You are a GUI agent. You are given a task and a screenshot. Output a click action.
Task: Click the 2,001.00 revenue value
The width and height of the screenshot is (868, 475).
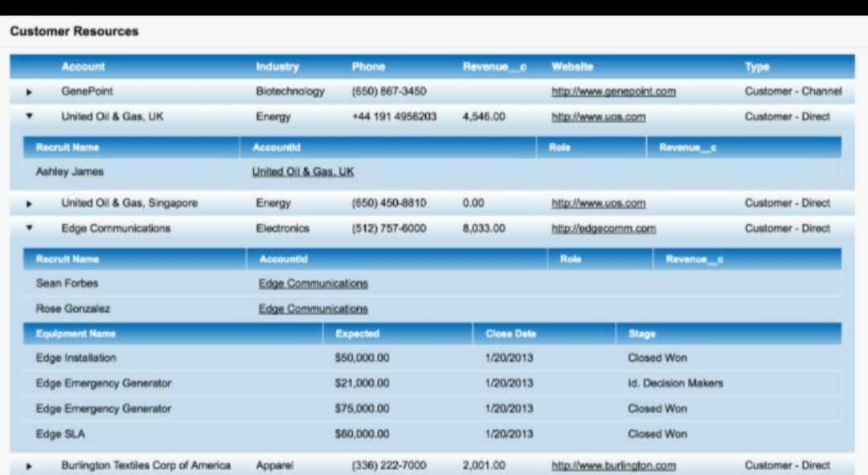tap(484, 465)
